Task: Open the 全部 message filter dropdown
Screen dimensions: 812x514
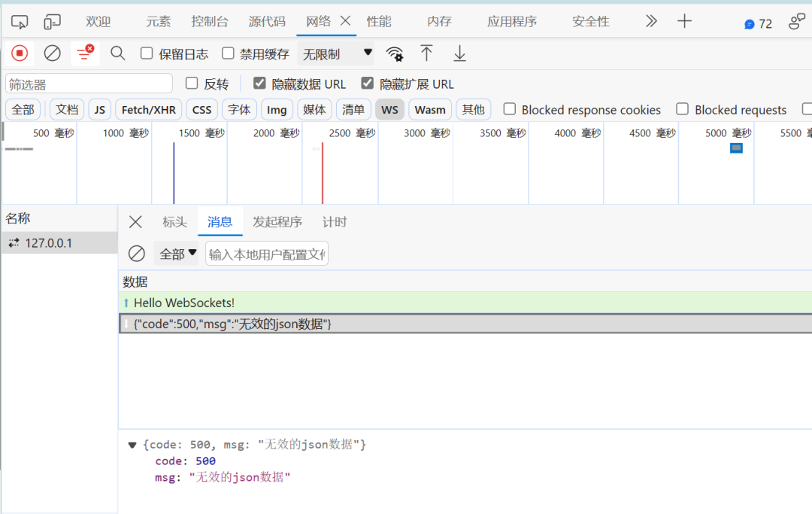Action: coord(177,254)
